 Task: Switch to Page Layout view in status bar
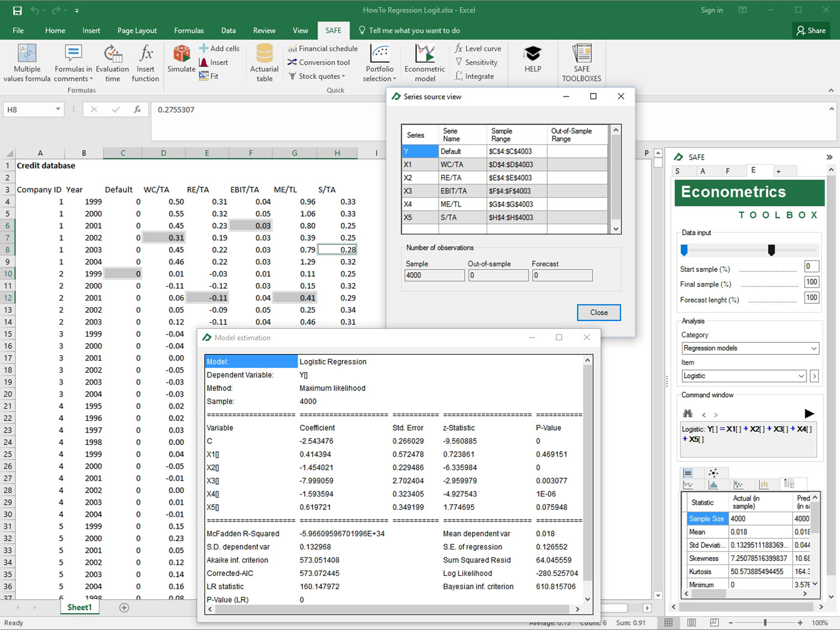point(691,623)
